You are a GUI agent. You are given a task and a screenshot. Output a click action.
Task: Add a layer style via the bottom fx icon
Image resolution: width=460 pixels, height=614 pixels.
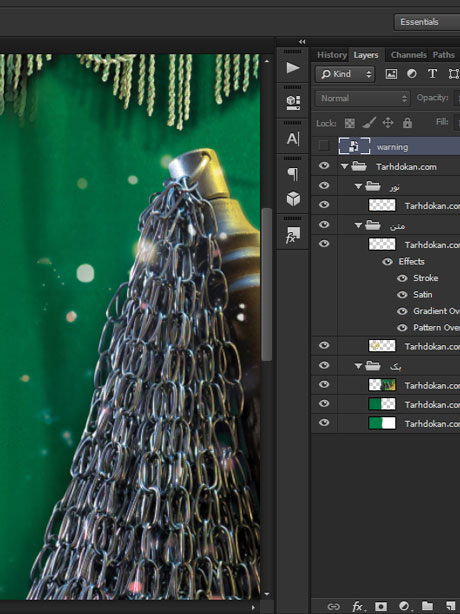[357, 607]
